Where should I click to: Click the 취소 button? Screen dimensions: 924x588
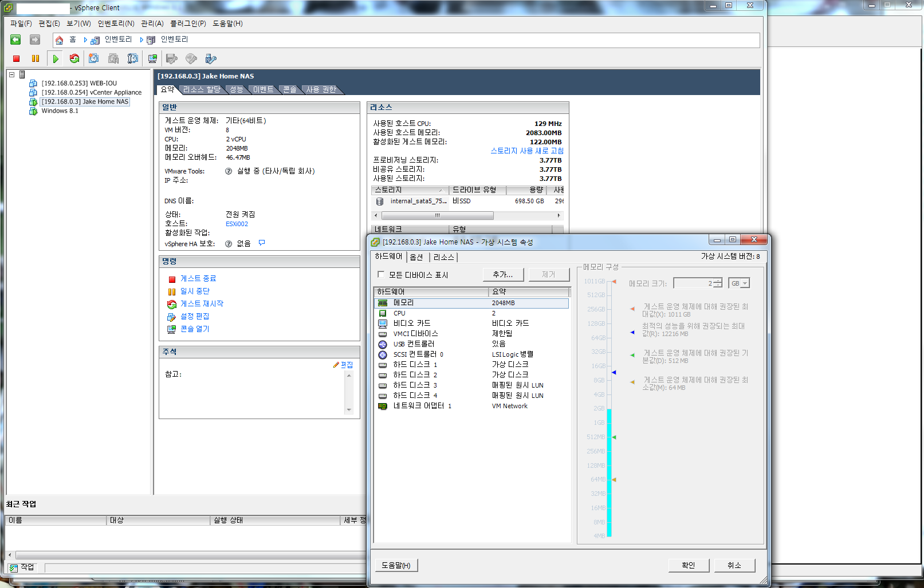tap(734, 565)
